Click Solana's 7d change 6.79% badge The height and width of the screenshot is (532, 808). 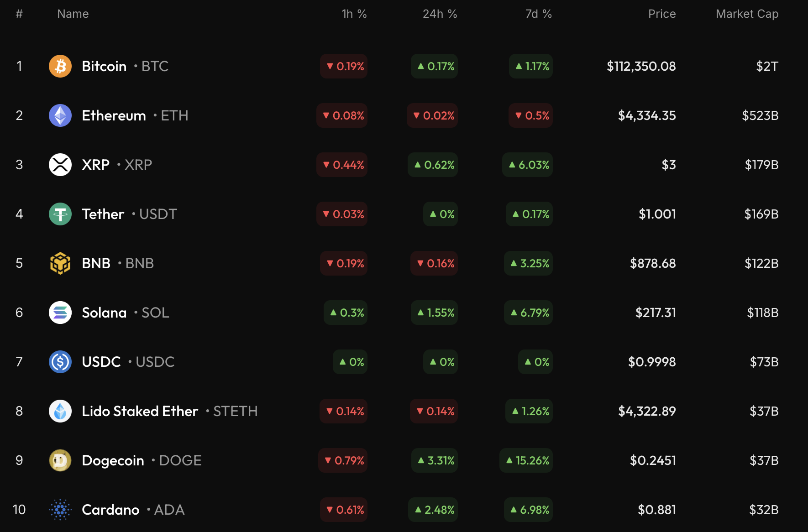point(529,313)
